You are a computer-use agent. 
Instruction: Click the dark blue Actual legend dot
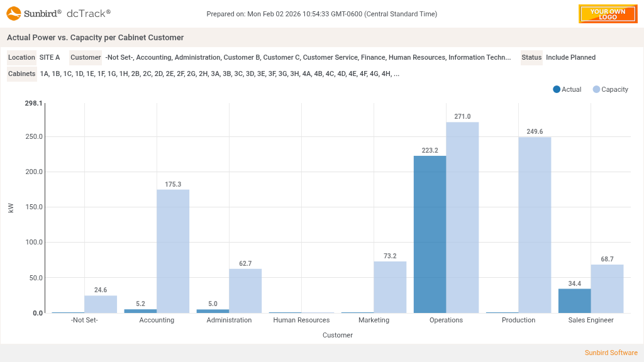coord(557,89)
